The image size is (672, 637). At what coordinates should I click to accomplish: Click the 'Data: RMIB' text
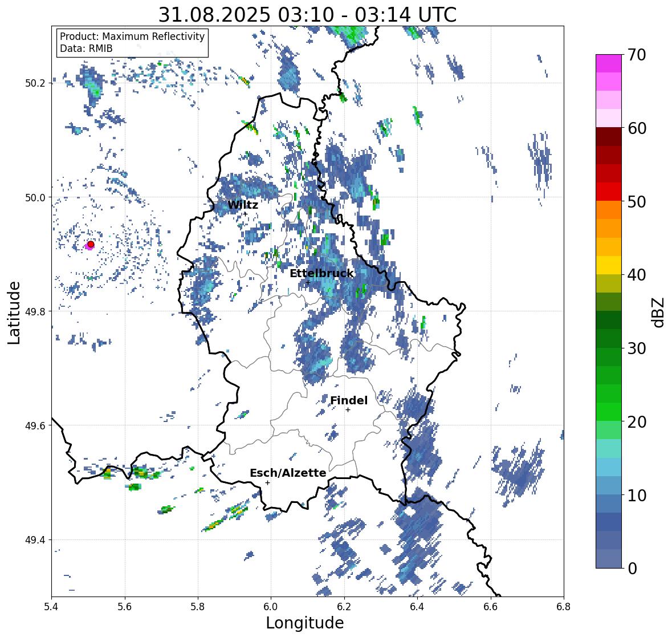pyautogui.click(x=86, y=48)
